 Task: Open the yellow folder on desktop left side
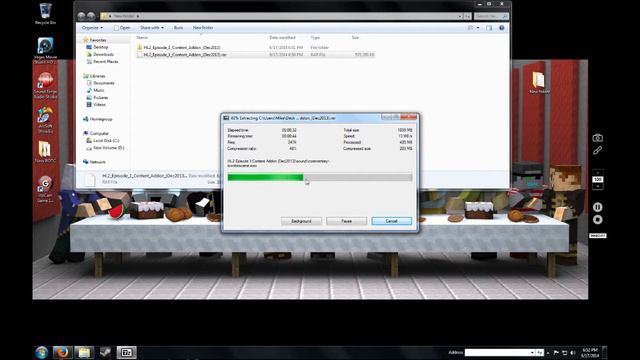coord(45,152)
